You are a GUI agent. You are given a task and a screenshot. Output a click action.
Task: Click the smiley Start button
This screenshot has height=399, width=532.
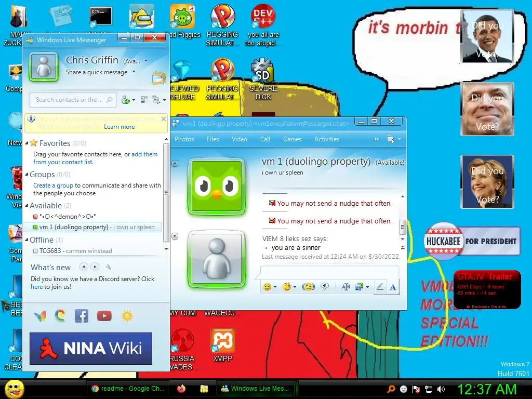(x=14, y=389)
